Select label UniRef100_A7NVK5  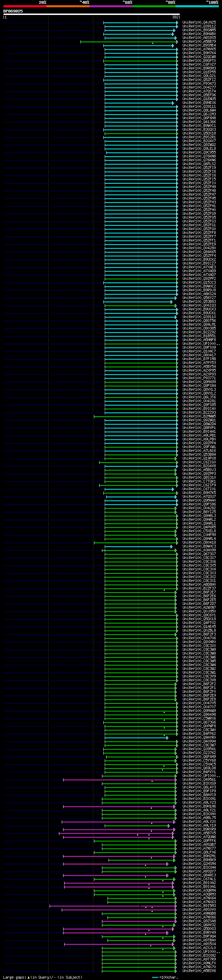pos(199,49)
